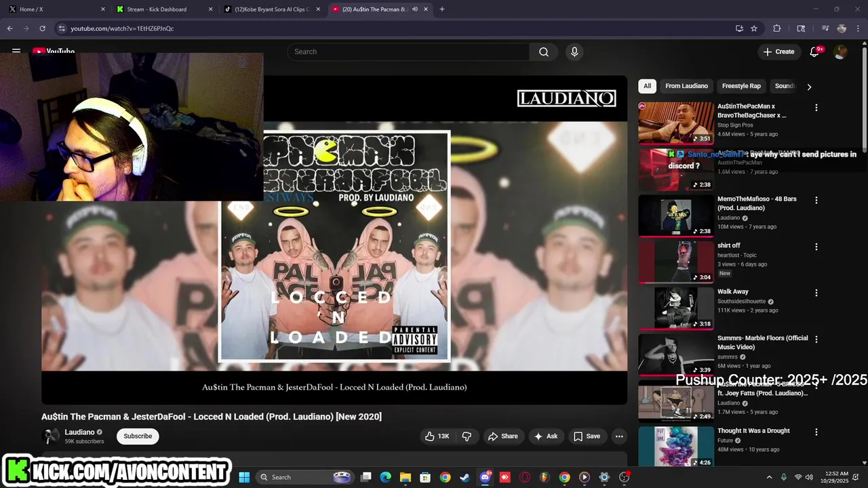Mute the YouTube tab audio
Image resolution: width=868 pixels, height=488 pixels.
point(414,9)
